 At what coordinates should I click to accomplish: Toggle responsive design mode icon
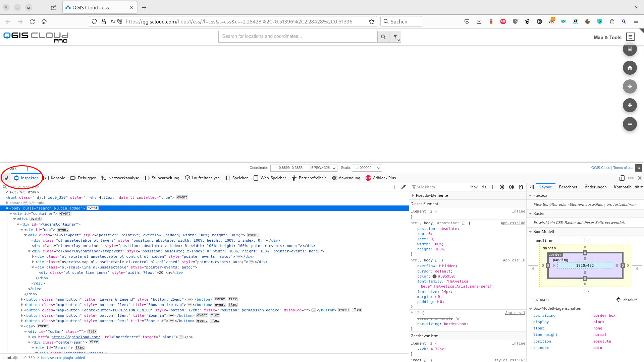(622, 178)
